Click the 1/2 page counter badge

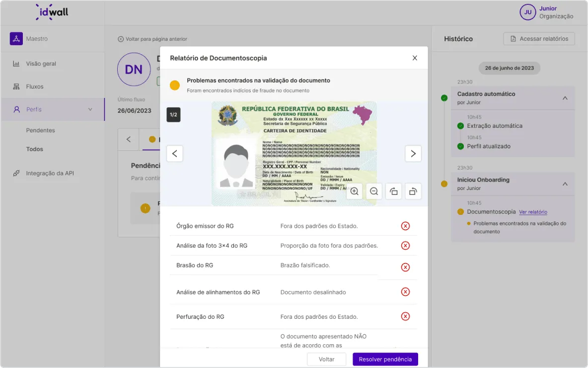point(173,115)
